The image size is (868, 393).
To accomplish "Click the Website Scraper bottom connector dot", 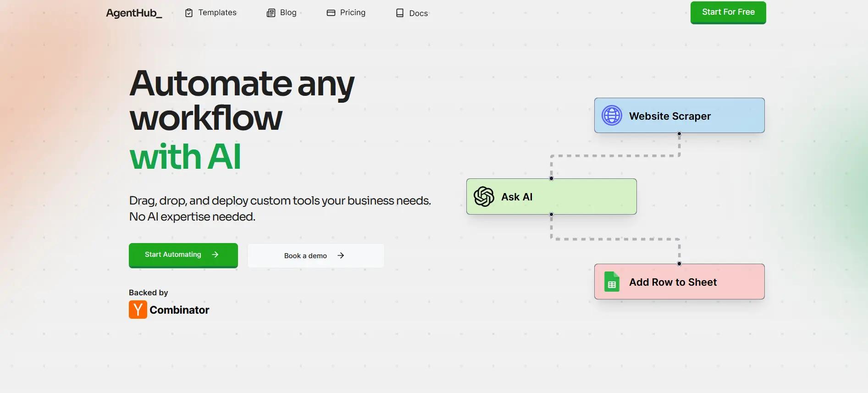I will 679,134.
